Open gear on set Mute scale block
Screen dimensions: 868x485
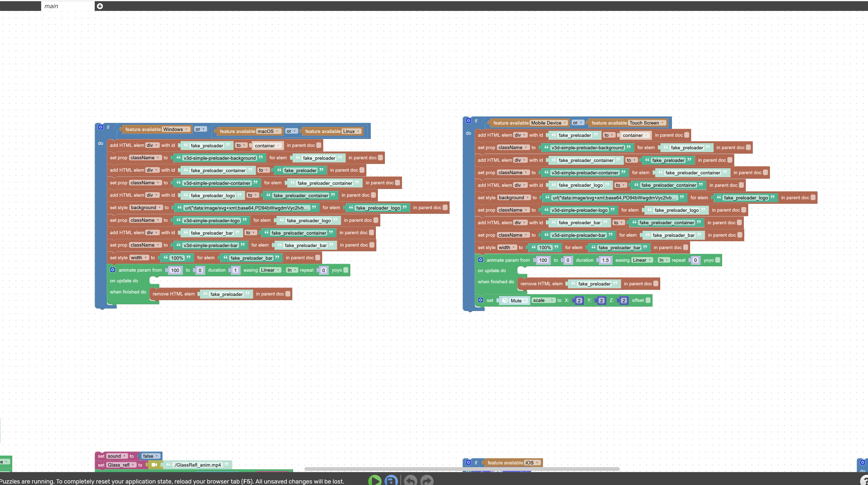click(480, 300)
